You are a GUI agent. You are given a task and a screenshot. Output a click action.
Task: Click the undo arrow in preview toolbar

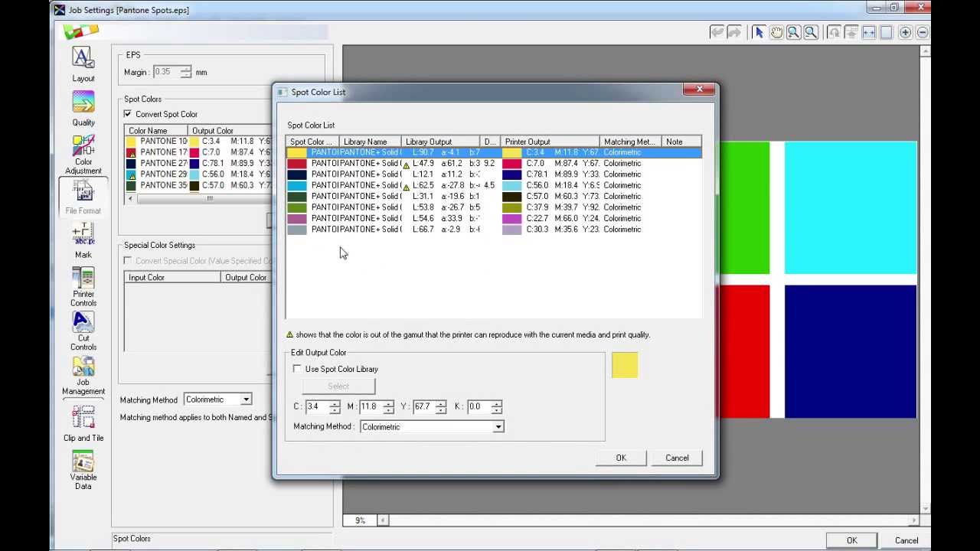(717, 32)
